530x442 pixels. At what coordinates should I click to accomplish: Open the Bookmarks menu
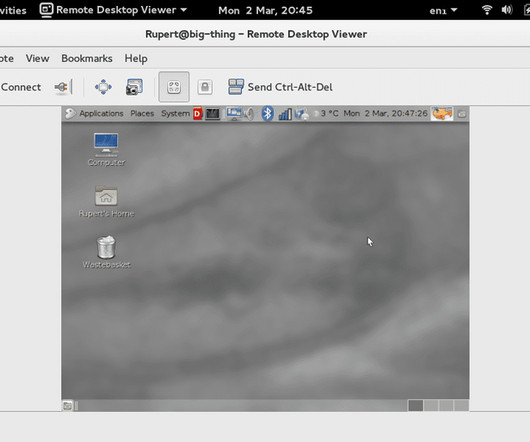pyautogui.click(x=87, y=58)
